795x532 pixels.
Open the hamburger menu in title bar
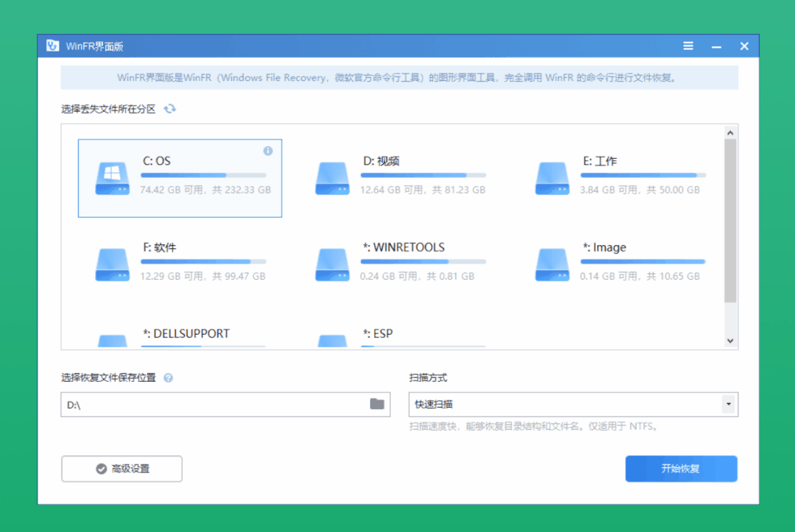pyautogui.click(x=688, y=46)
